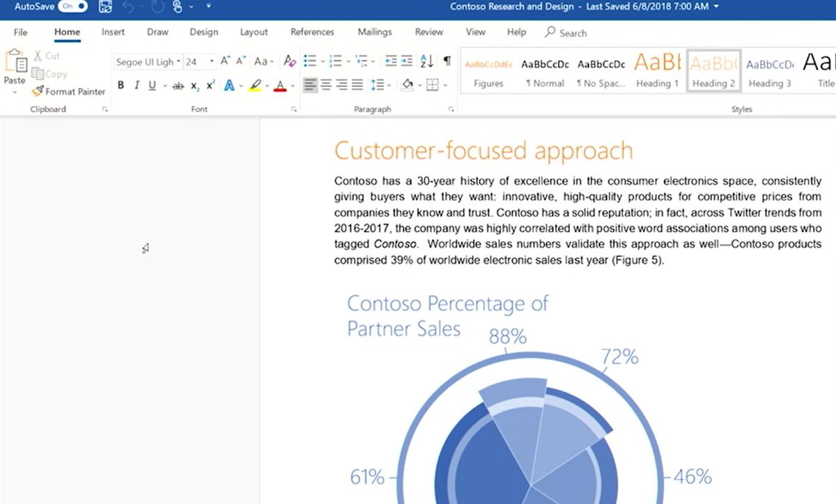Increase font size with Grow Font
The height and width of the screenshot is (504, 836).
(225, 62)
